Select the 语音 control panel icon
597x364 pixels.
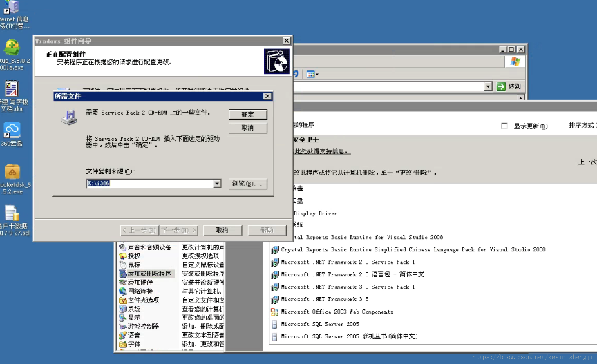coord(130,335)
